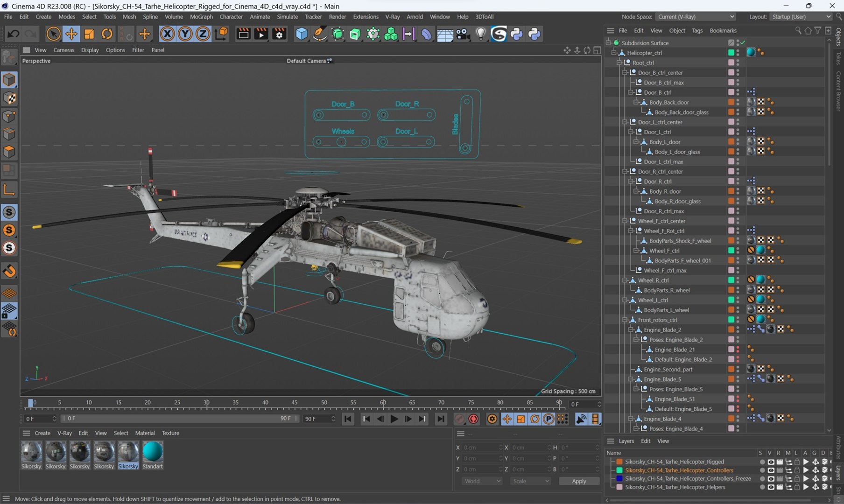
Task: Click the Object Manager vertical scrollbar
Action: (829, 103)
